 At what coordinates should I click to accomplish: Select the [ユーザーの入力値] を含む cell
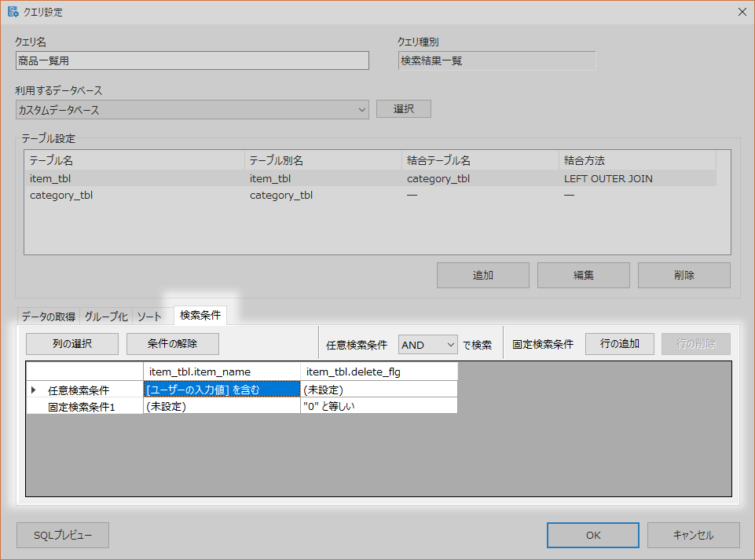coord(222,390)
